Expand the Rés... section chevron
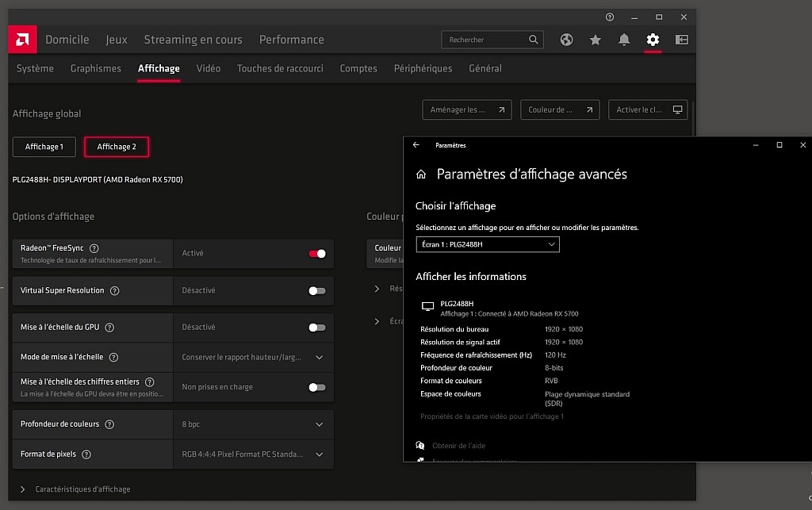 (x=377, y=289)
